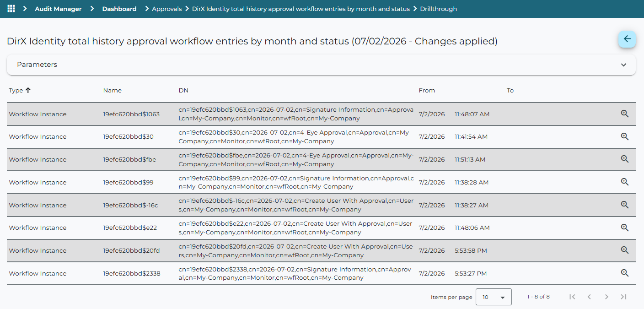Click the DN text for workflow 19efc620bbd$2338

(x=295, y=273)
